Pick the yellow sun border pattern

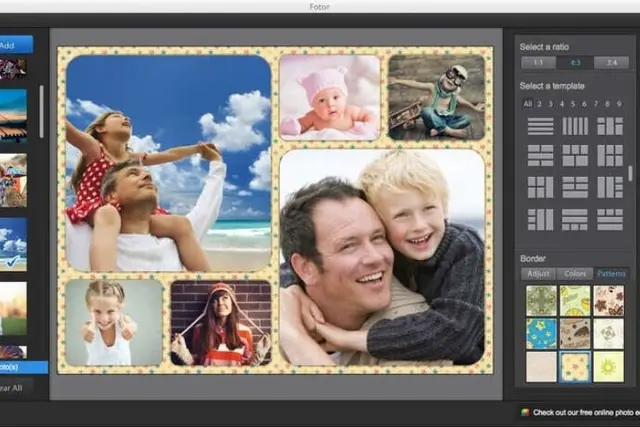[609, 367]
